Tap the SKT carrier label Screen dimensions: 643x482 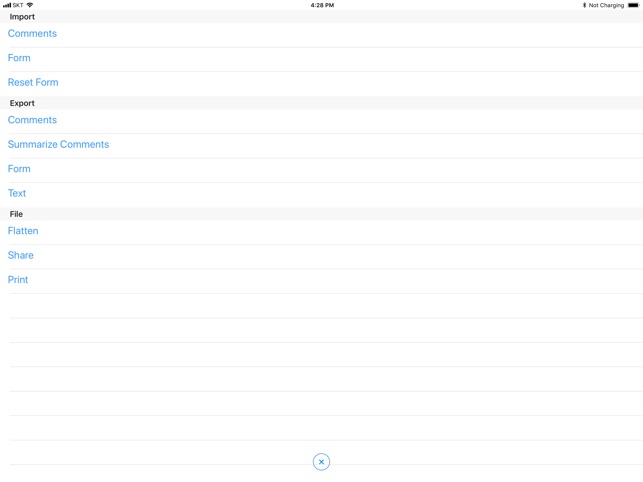click(18, 5)
